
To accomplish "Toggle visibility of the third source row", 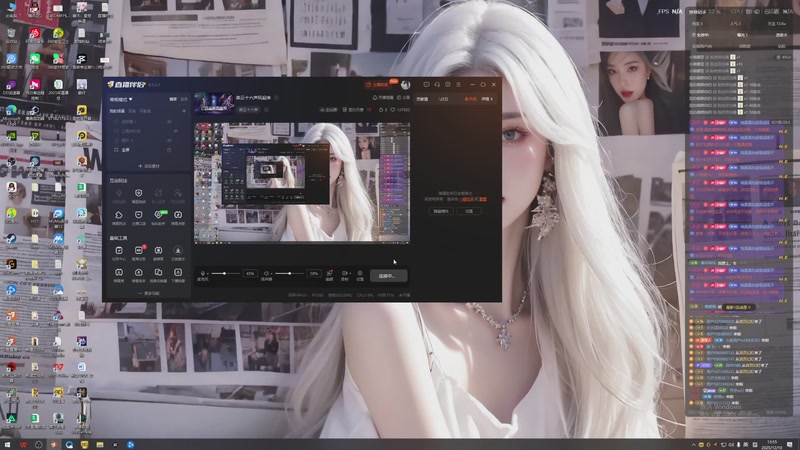I will point(169,140).
